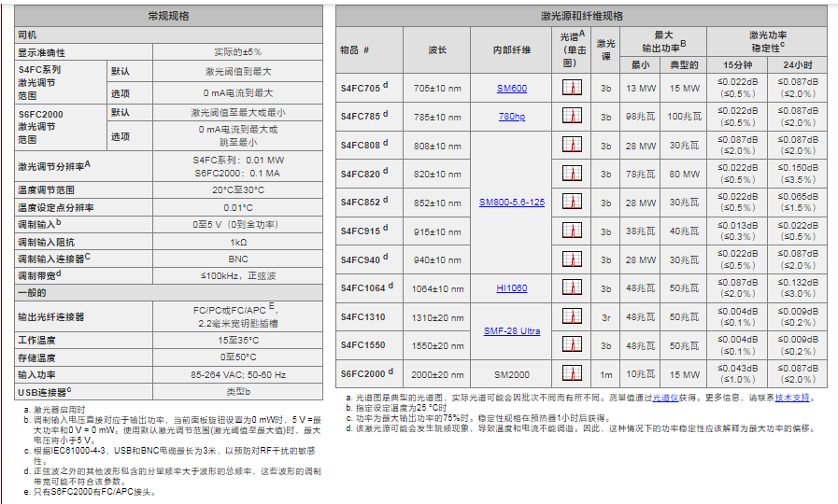Open the spectrum icon for S4FC852
Viewport: 838px width, 504px height.
click(x=572, y=203)
